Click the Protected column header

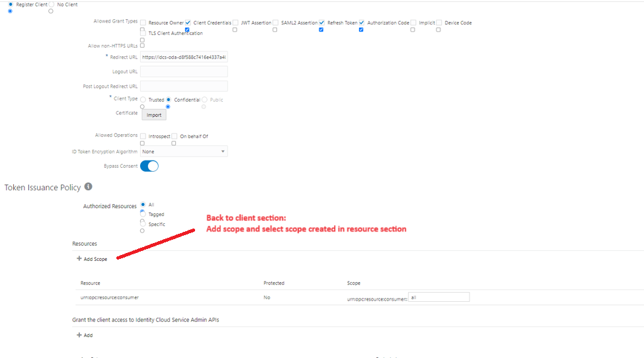click(274, 283)
